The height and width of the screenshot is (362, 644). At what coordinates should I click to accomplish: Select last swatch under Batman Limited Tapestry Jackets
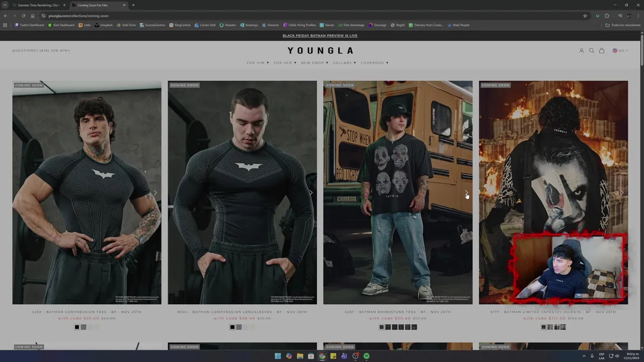pos(563,327)
